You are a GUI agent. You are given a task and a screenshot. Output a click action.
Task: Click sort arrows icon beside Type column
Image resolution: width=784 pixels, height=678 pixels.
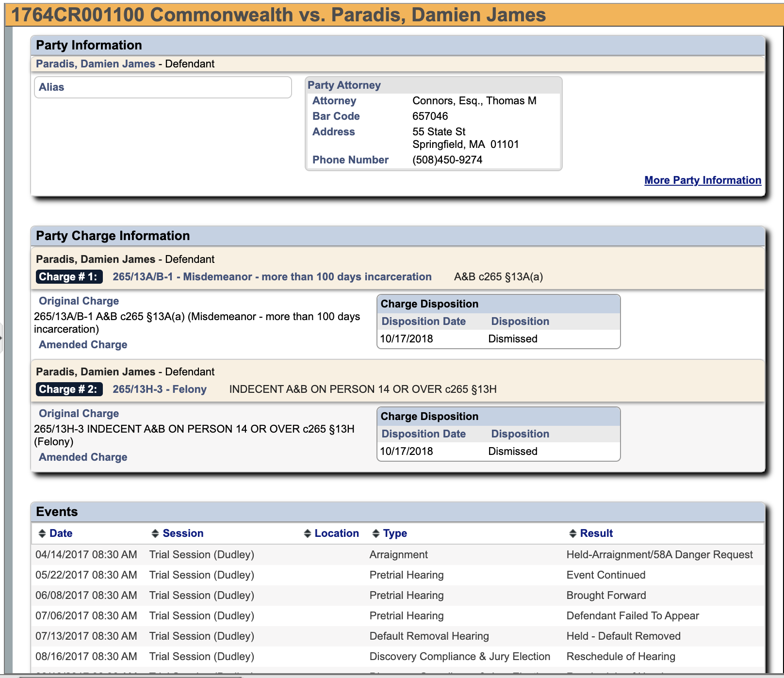pyautogui.click(x=376, y=533)
